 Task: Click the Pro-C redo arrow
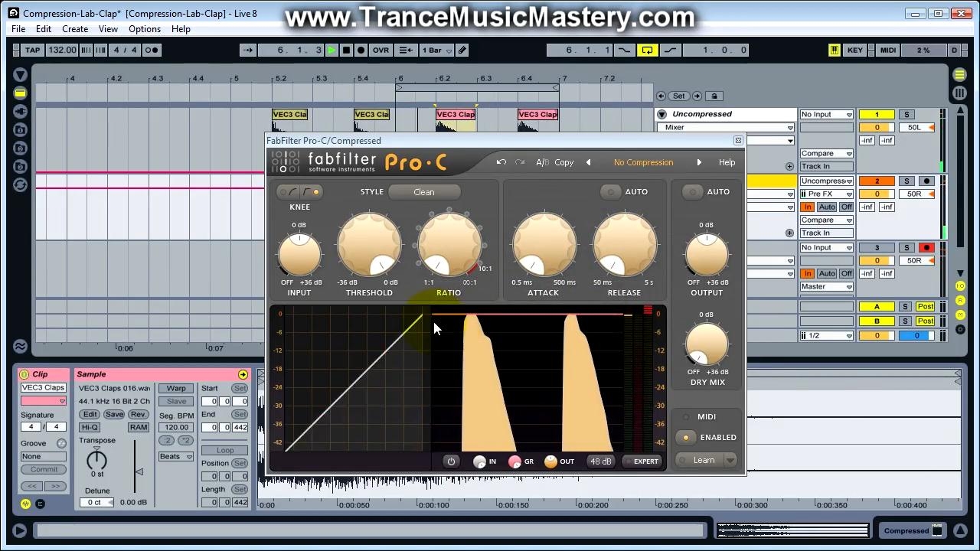click(520, 162)
